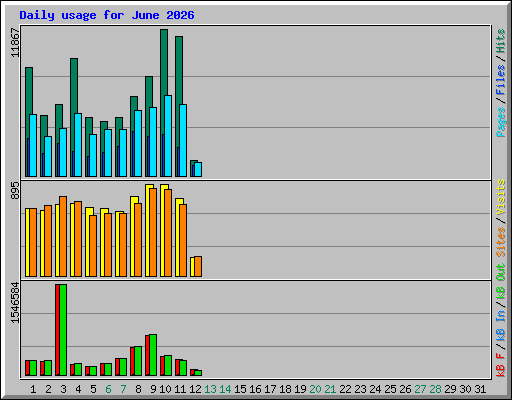Viewport: 512px width, 400px height.
Task: Click the 'kB F' legend label
Action: click(x=501, y=365)
